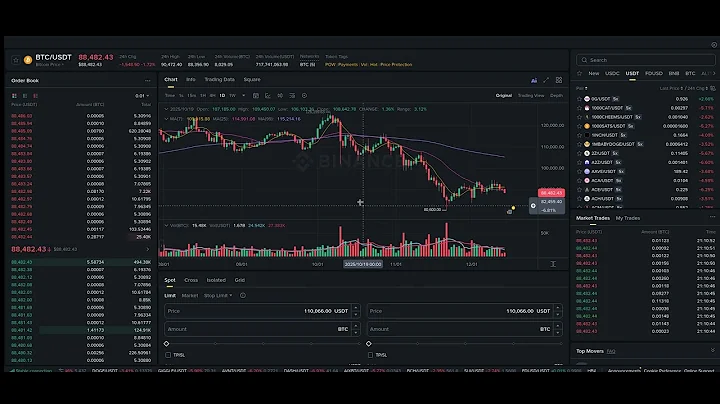Click the sell-side Price input field
The height and width of the screenshot is (404, 720).
pyautogui.click(x=464, y=311)
